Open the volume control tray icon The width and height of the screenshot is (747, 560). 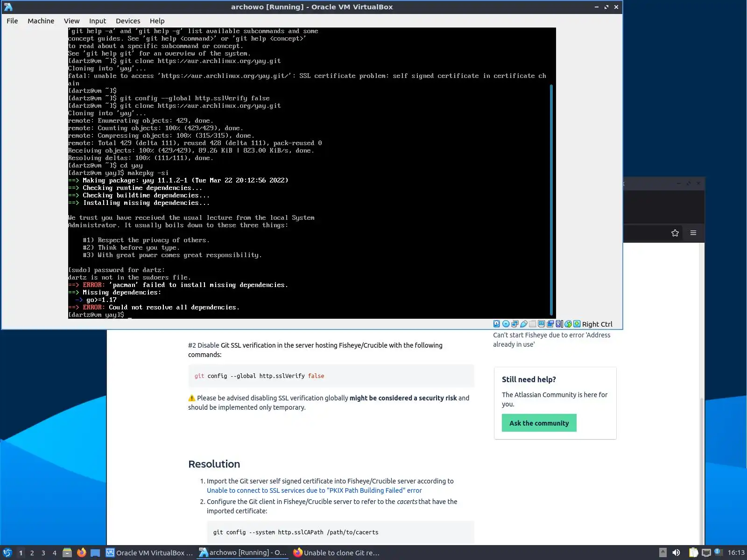pyautogui.click(x=676, y=553)
